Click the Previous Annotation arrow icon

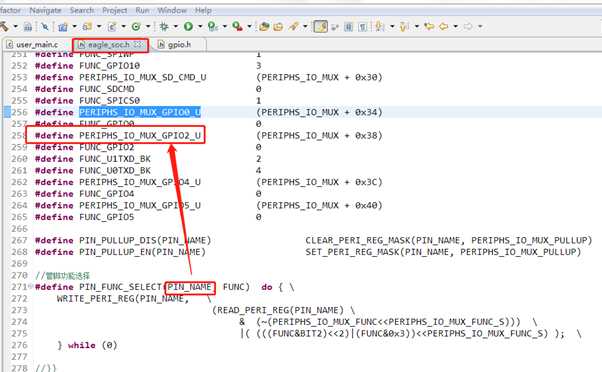[404, 26]
